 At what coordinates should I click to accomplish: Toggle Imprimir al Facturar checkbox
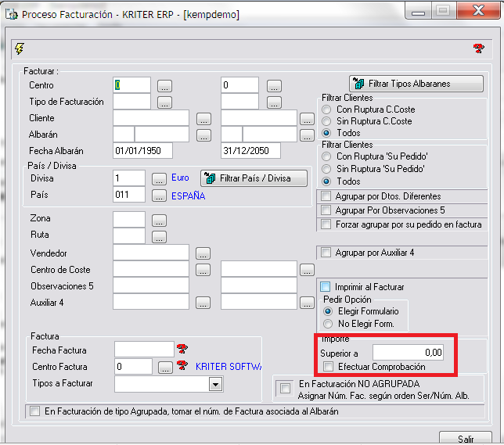click(326, 287)
